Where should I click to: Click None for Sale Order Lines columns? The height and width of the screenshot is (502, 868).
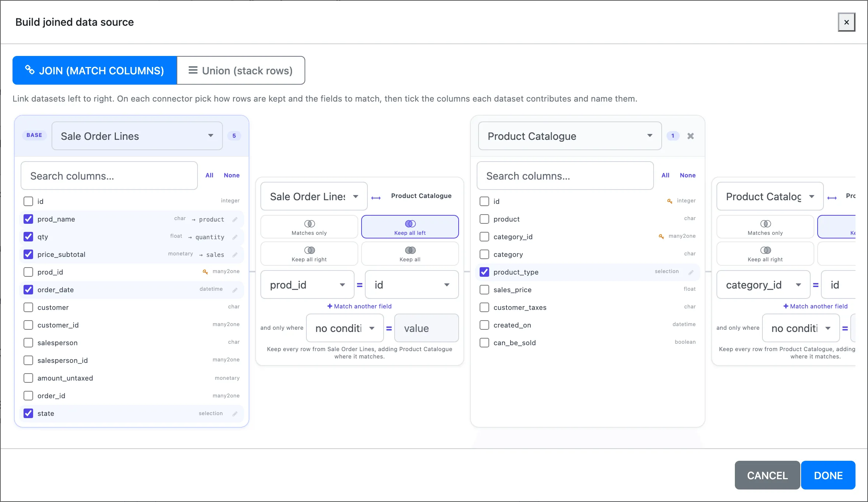pyautogui.click(x=231, y=175)
